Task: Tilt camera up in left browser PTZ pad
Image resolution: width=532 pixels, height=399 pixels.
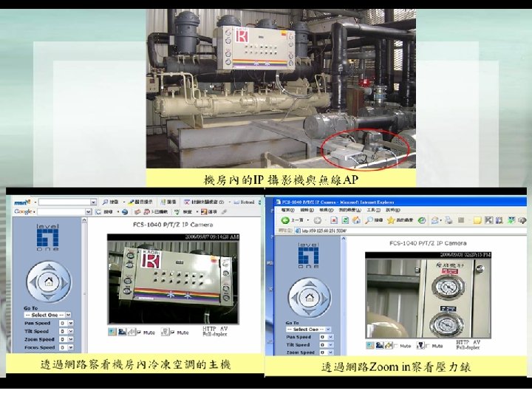Action: pyautogui.click(x=49, y=267)
